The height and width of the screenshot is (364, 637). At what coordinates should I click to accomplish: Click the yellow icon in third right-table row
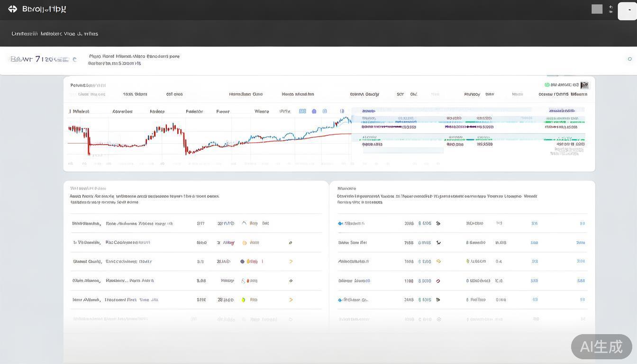(438, 261)
